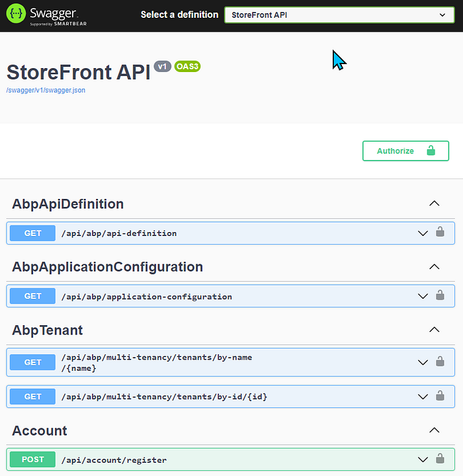Expand the tenants by-name endpoint chevron

point(423,362)
